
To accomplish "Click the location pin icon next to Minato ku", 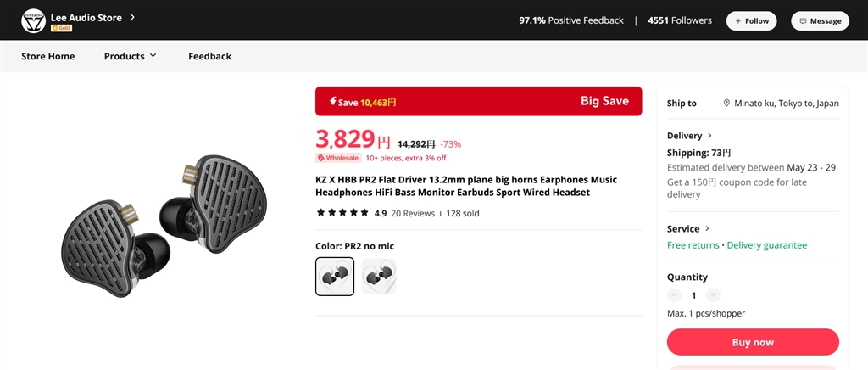I will click(x=726, y=103).
